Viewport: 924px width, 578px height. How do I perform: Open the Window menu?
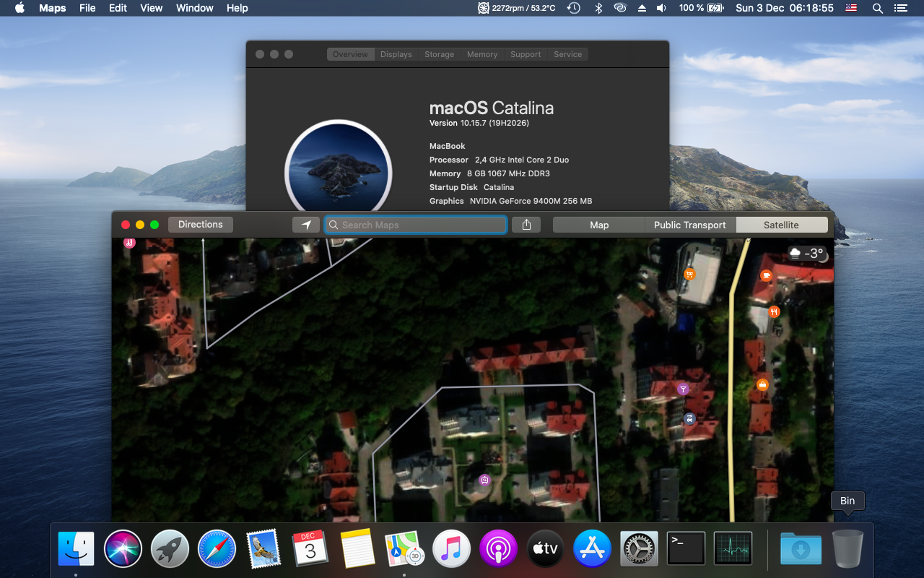click(x=195, y=8)
